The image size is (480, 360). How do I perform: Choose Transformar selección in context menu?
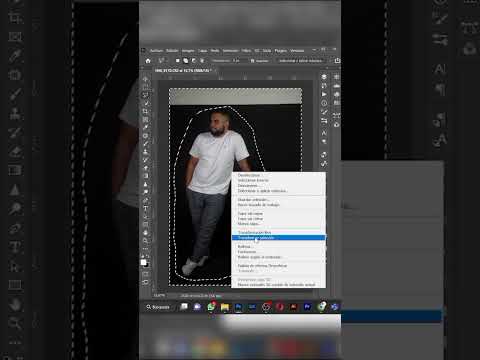(x=278, y=238)
